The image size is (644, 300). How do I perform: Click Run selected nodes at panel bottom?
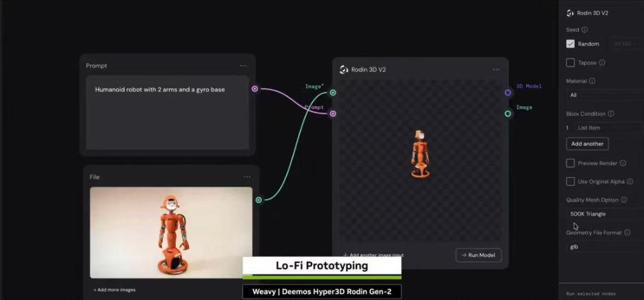590,294
